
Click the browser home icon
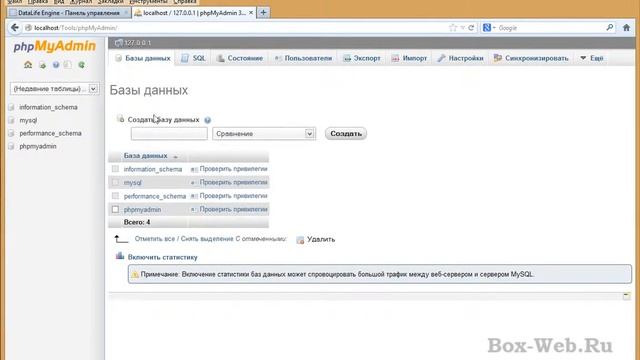pyautogui.click(x=627, y=28)
